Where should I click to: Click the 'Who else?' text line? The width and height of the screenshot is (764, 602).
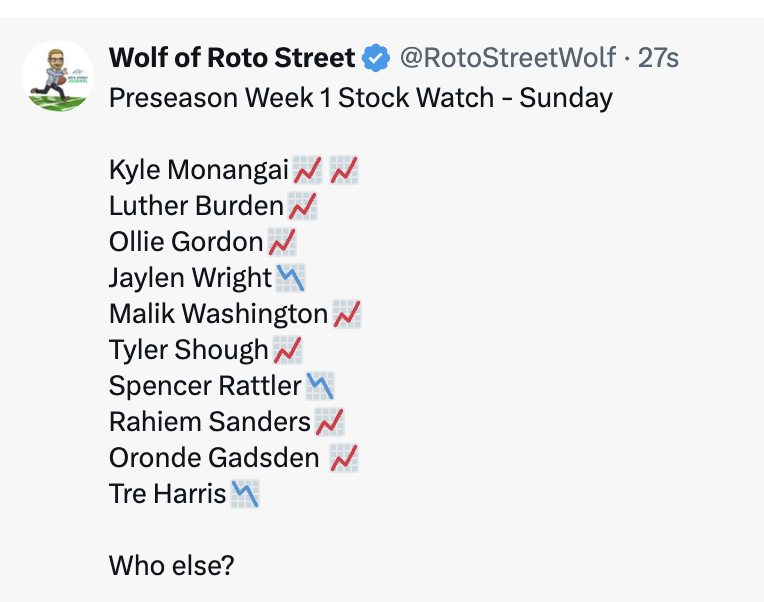[172, 565]
